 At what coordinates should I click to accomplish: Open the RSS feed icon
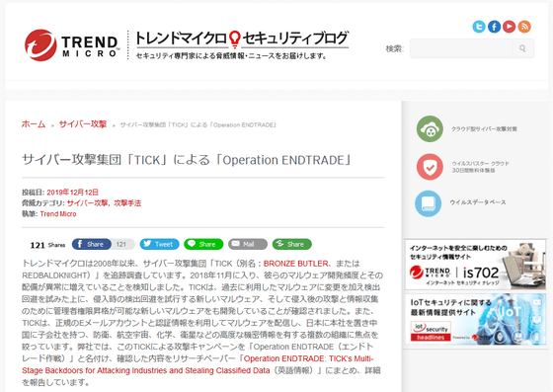[x=524, y=27]
